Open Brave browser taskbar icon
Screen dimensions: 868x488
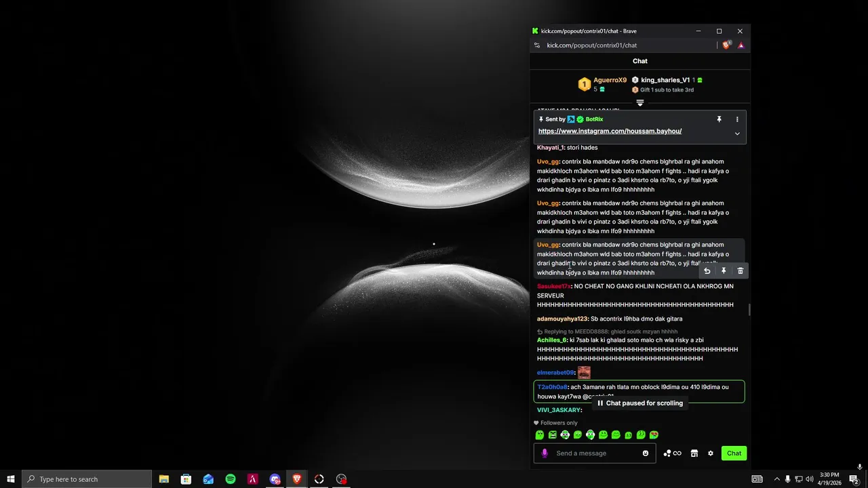coord(297,479)
